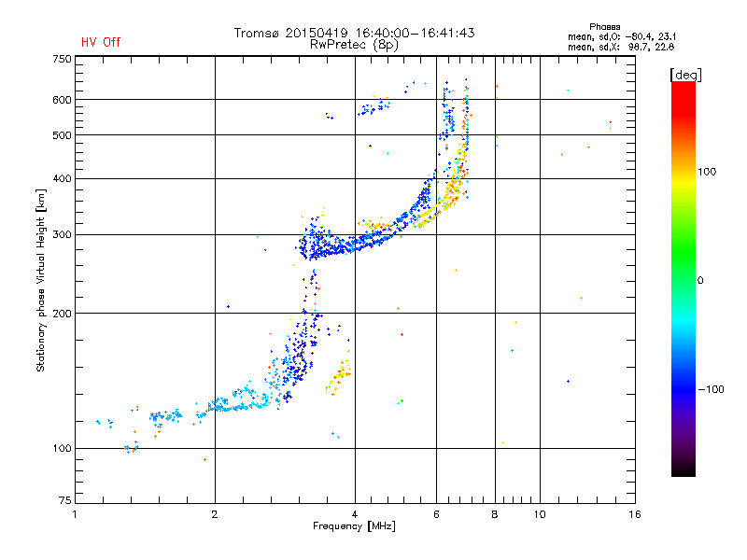This screenshot has height=560, width=747.
Task: Click y-axis tick label '300'
Action: 62,235
